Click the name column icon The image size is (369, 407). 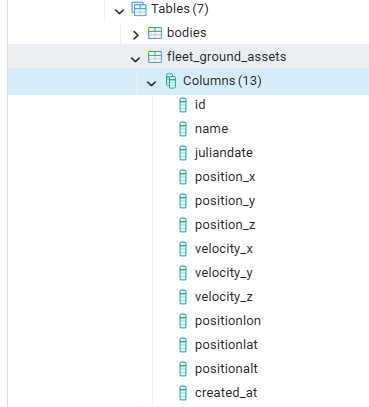click(x=183, y=129)
